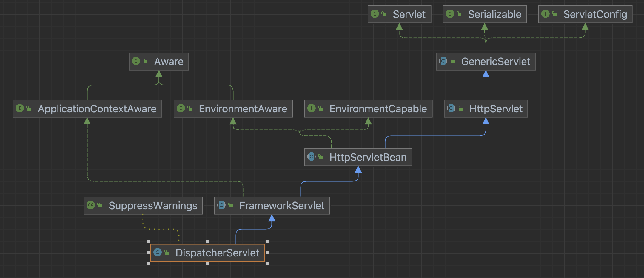Click the abstract class icon on HttpServlet
This screenshot has height=278, width=644.
[451, 108]
